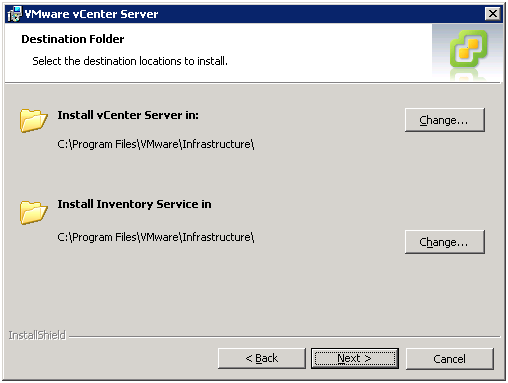Click the Inventory Service folder icon
The width and height of the screenshot is (508, 383).
pyautogui.click(x=34, y=212)
